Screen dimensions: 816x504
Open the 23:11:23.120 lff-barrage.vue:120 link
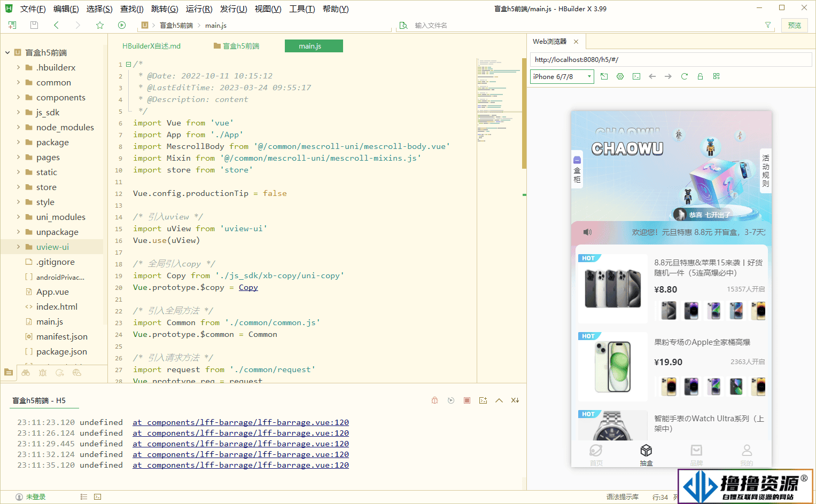pyautogui.click(x=240, y=422)
